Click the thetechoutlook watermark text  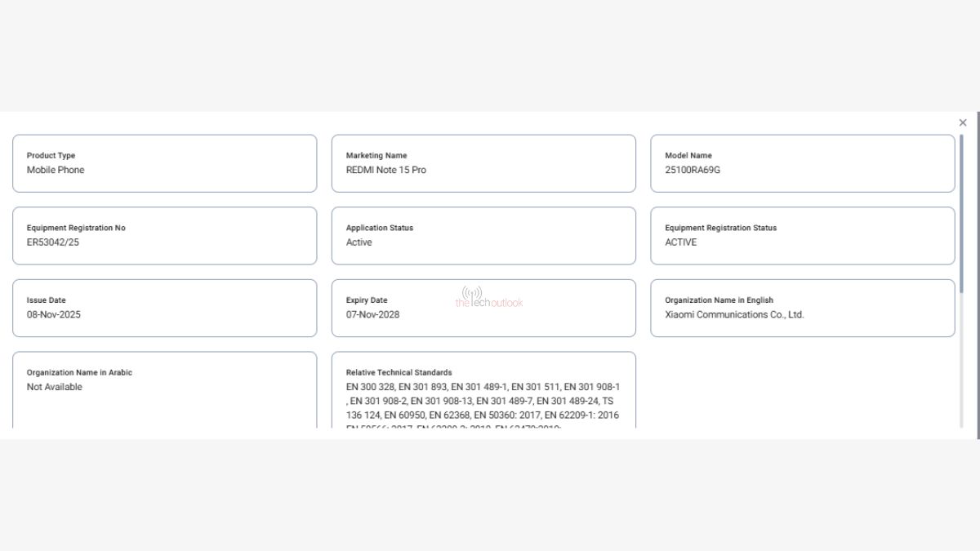click(x=489, y=303)
